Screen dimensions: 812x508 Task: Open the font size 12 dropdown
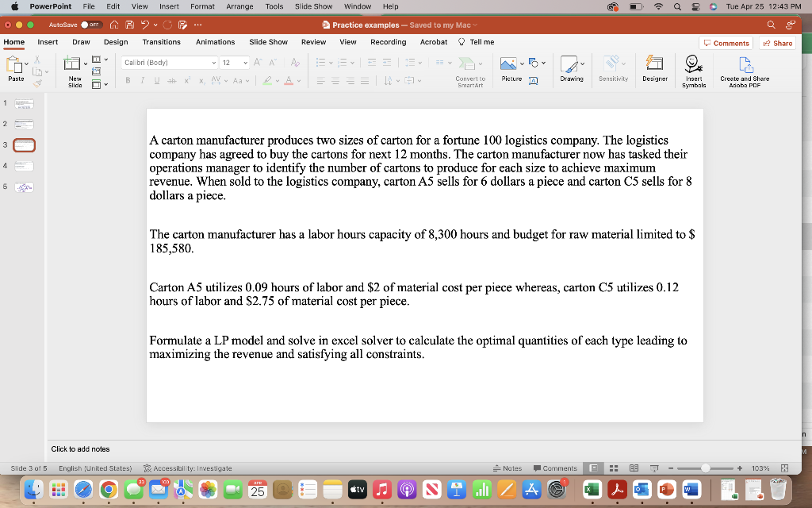(245, 63)
